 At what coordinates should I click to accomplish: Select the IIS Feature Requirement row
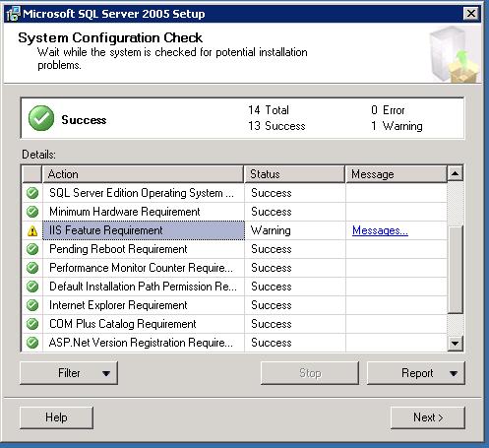[234, 230]
